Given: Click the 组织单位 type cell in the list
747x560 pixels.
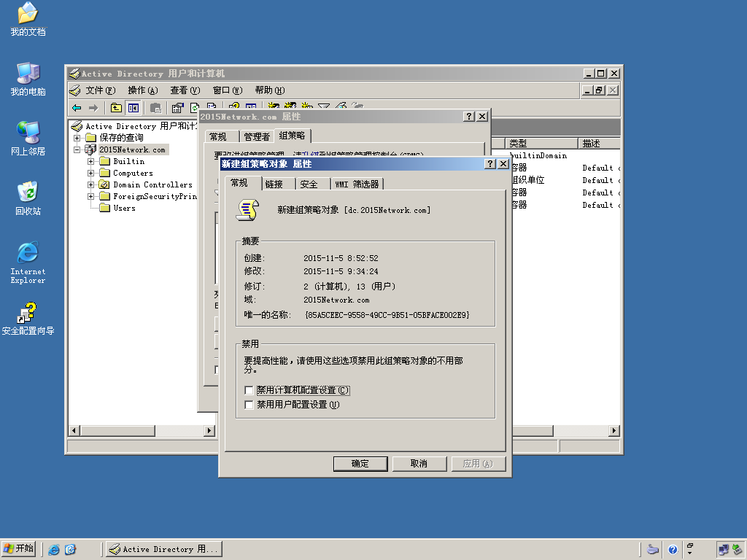Looking at the screenshot, I should [x=528, y=180].
